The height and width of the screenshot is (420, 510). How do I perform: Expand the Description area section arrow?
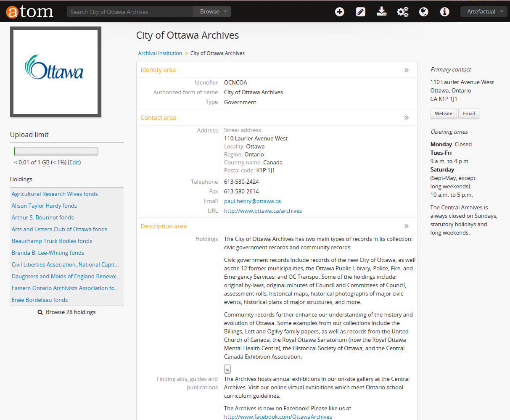point(406,226)
